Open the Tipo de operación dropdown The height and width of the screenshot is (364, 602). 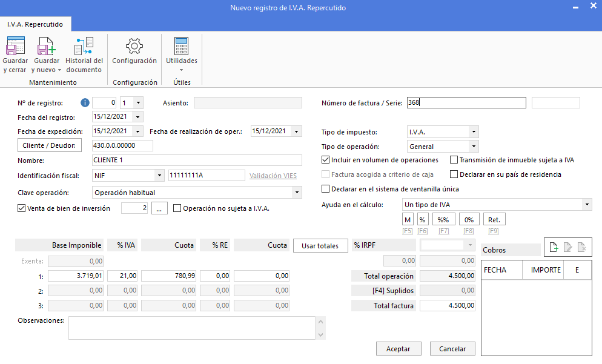point(474,147)
